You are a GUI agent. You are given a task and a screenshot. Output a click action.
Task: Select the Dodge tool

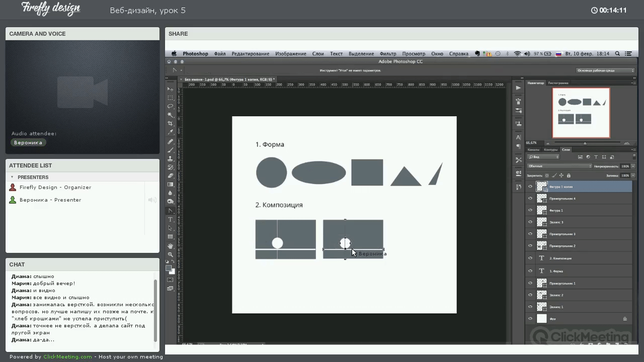click(171, 202)
